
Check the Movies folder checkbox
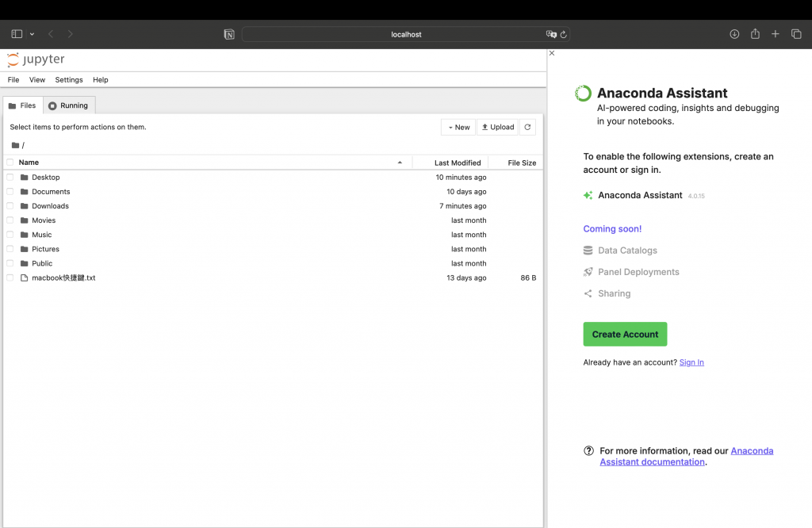(x=10, y=220)
